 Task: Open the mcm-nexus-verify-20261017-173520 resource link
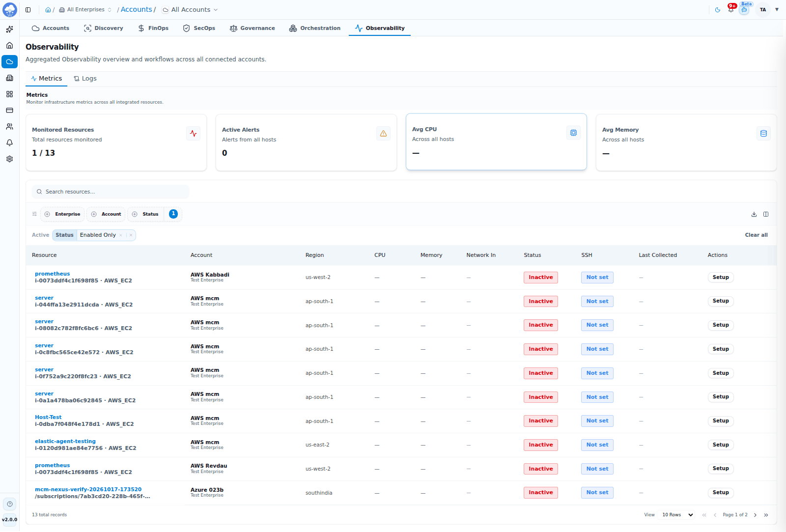coord(88,490)
